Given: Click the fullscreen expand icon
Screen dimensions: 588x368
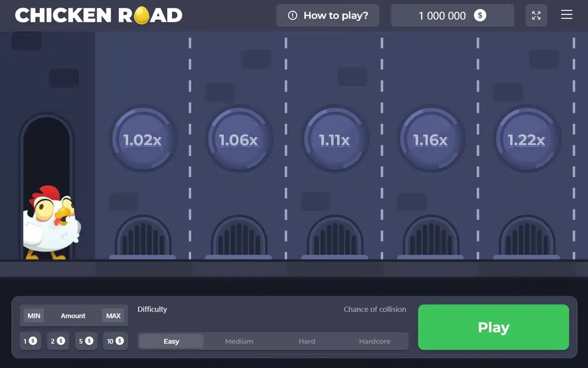Looking at the screenshot, I should click(x=536, y=15).
